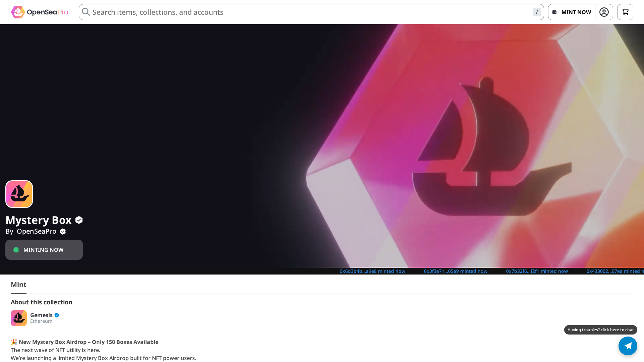Click the verified badge beside Mystery Box
Image resolution: width=644 pixels, height=362 pixels.
coord(79,220)
